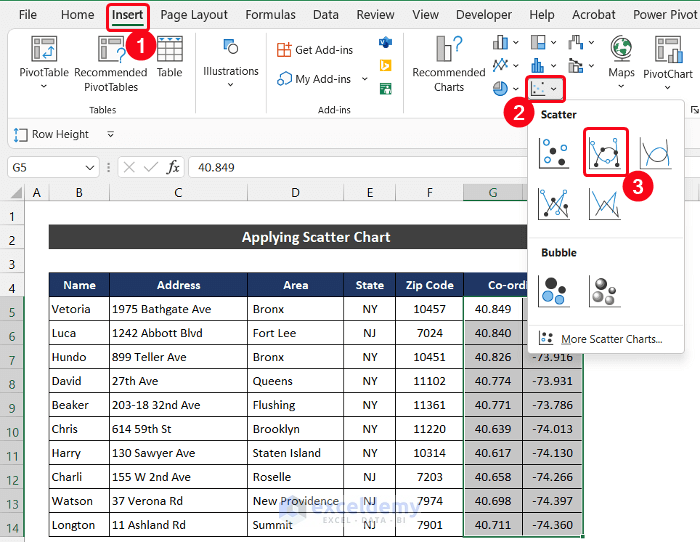Pick Scatter with Smooth Lines chart

655,152
